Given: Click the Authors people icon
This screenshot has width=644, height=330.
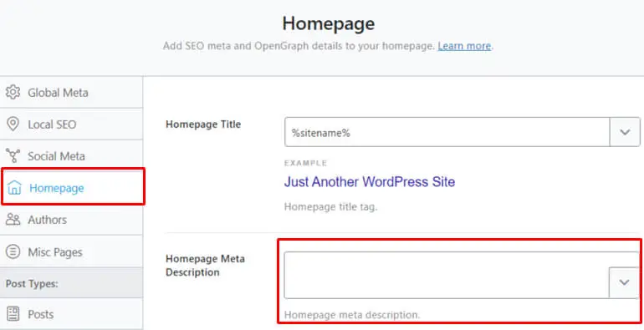Looking at the screenshot, I should coord(13,220).
